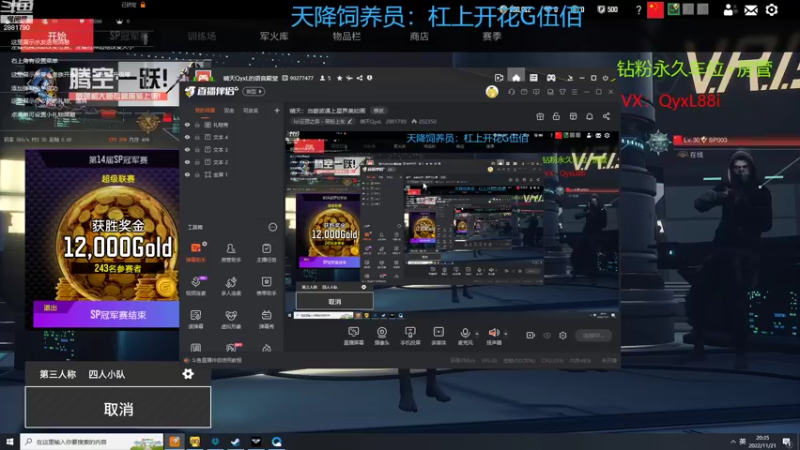Open the 军火库 game menu tab
The image size is (800, 450).
click(274, 36)
